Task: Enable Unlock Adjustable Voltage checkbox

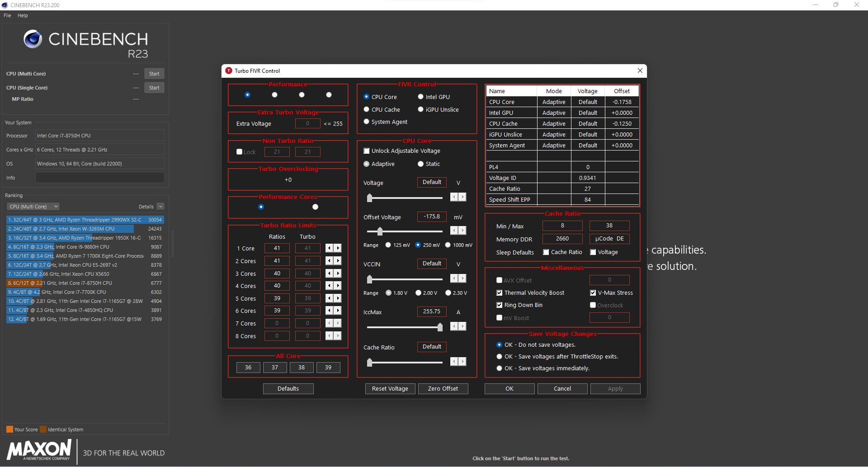Action: (367, 151)
